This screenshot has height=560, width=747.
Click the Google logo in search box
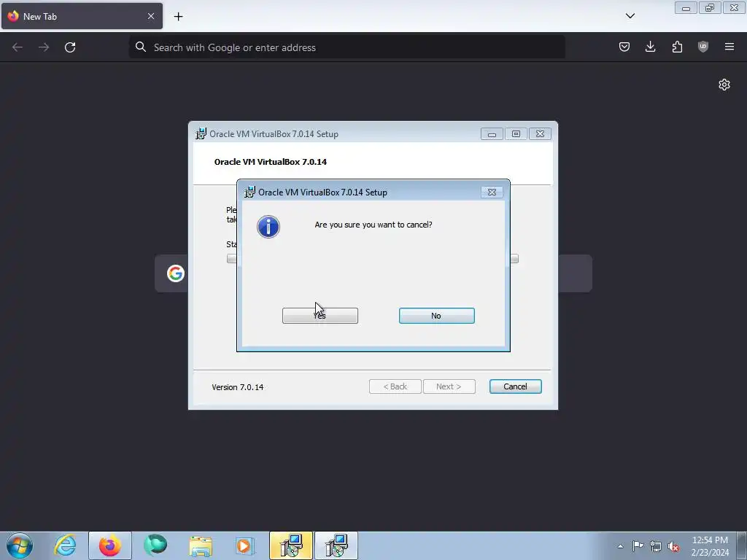tap(175, 273)
